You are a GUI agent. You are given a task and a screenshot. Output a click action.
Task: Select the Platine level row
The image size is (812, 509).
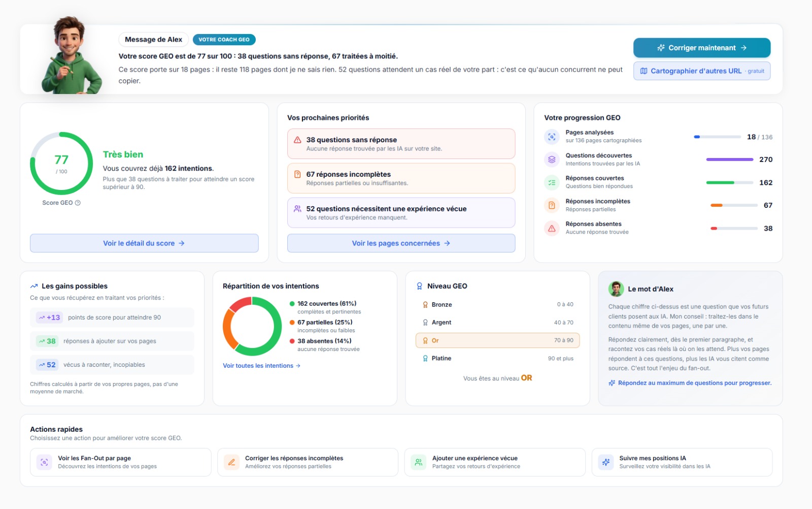497,359
